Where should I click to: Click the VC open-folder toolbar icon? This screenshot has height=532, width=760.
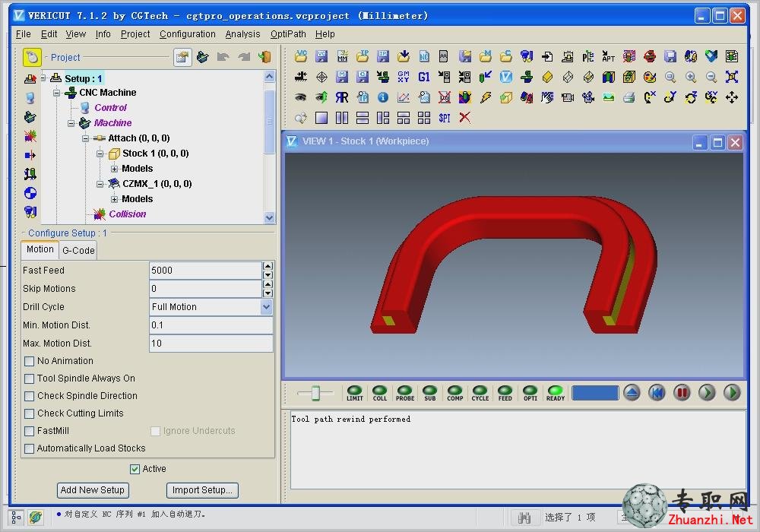pos(300,57)
